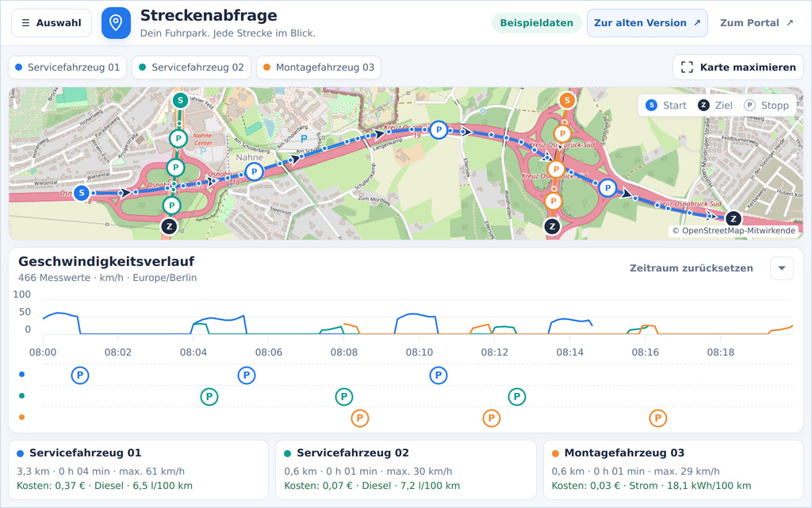Image resolution: width=812 pixels, height=508 pixels.
Task: Click Zeitraum zurücksetzen
Action: click(x=691, y=268)
